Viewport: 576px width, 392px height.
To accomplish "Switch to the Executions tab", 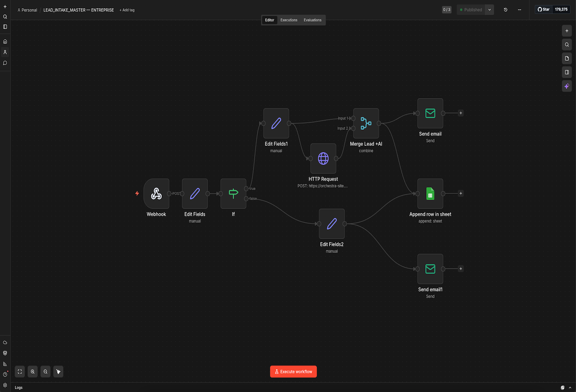I will tap(288, 20).
